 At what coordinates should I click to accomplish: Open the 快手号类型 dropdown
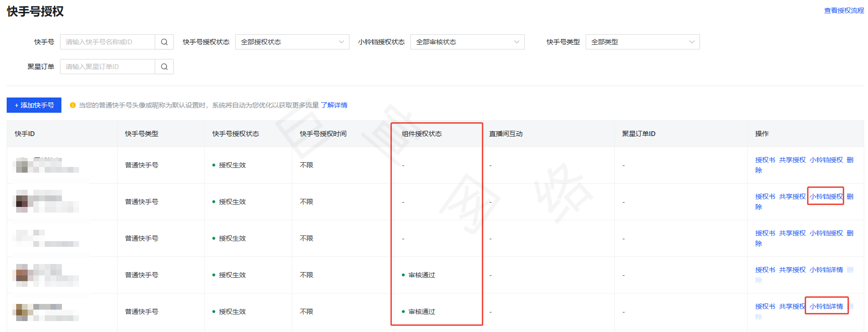click(642, 42)
